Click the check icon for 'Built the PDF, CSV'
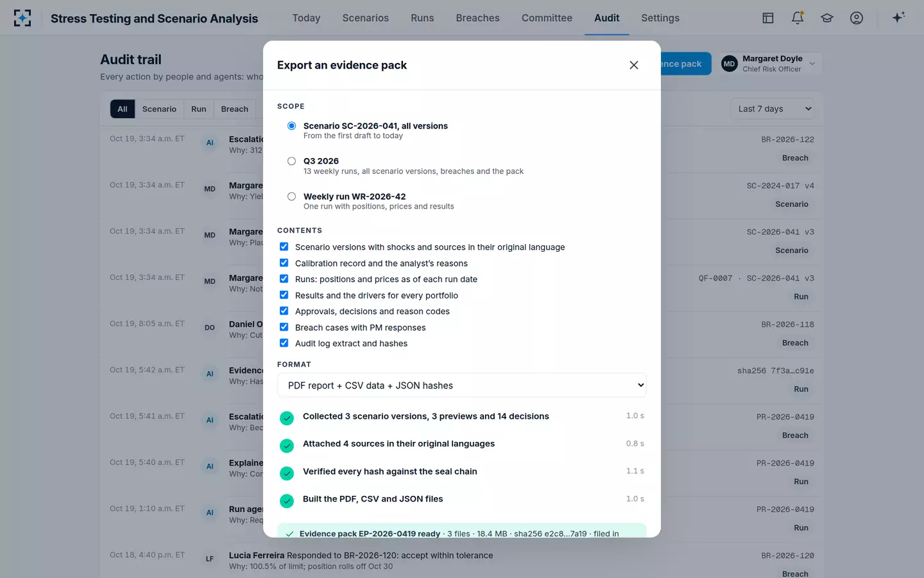 [287, 501]
